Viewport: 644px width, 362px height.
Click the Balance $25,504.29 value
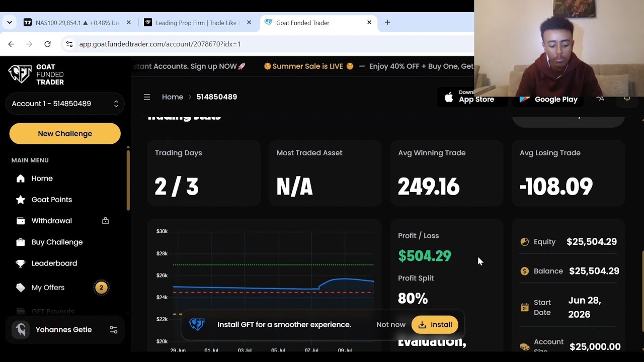click(x=594, y=271)
